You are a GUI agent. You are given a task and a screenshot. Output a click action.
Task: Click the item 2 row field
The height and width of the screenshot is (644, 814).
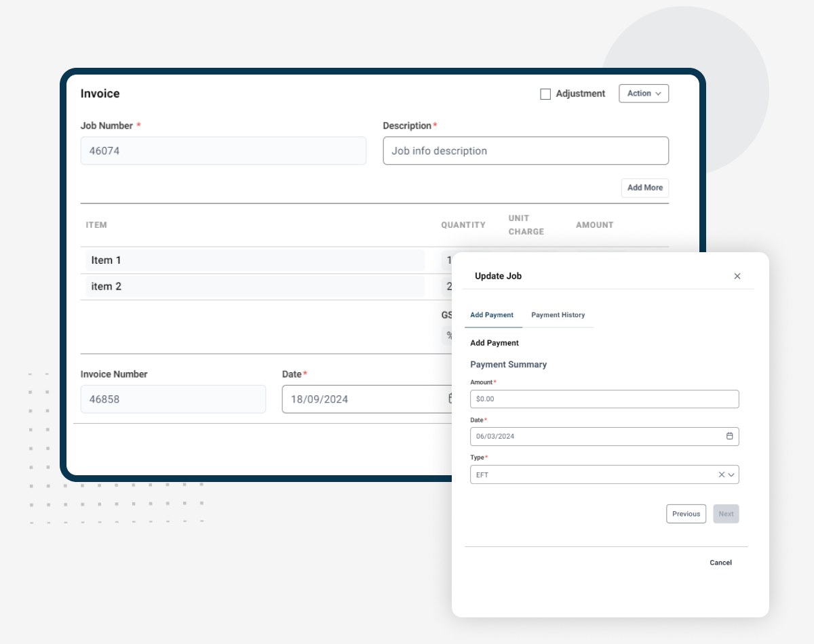tap(254, 287)
